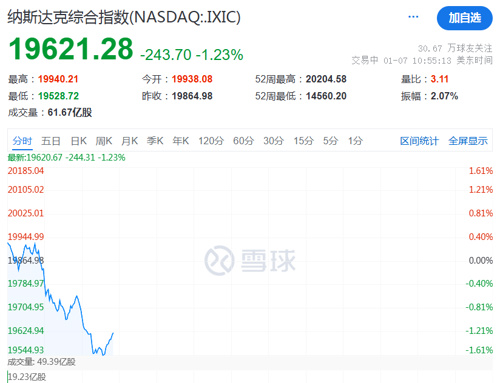This screenshot has height=383, width=500.
Task: Open the 区间统计 range statistics link
Action: pos(419,141)
